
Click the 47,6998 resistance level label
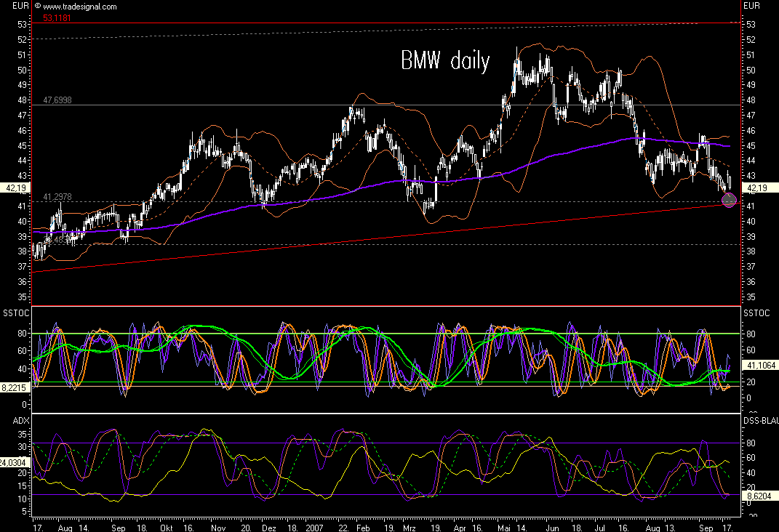pos(56,100)
